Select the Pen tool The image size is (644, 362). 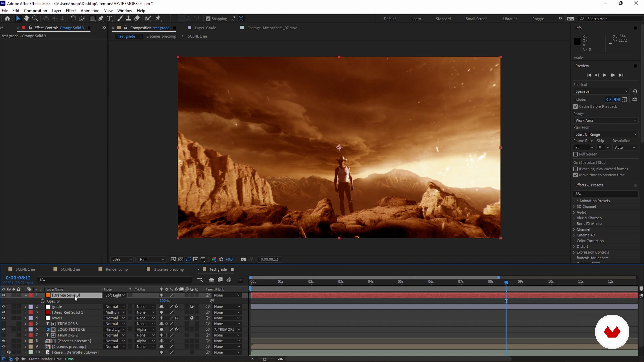[101, 18]
